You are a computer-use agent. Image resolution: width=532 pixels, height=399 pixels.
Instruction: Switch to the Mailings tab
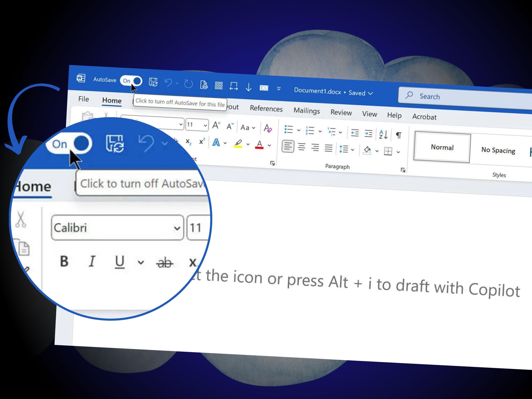(306, 111)
